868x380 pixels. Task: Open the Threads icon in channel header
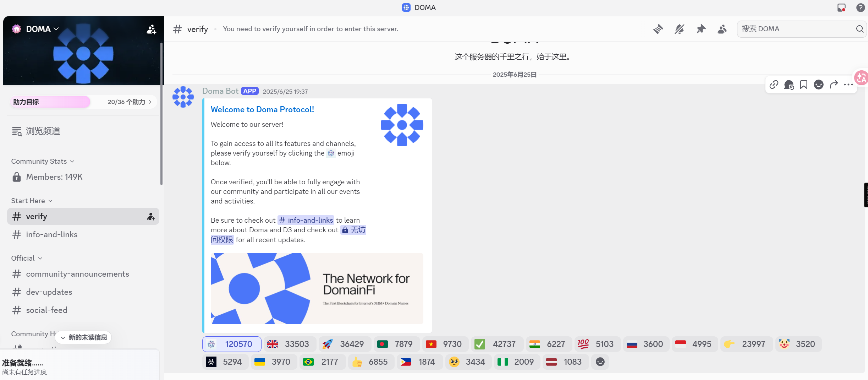[x=658, y=29]
